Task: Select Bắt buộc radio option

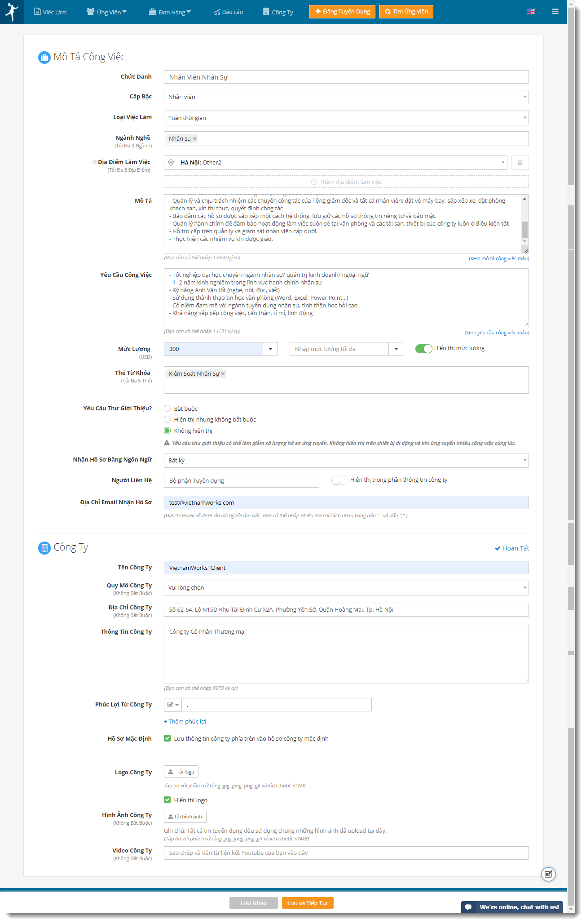Action: coord(167,409)
